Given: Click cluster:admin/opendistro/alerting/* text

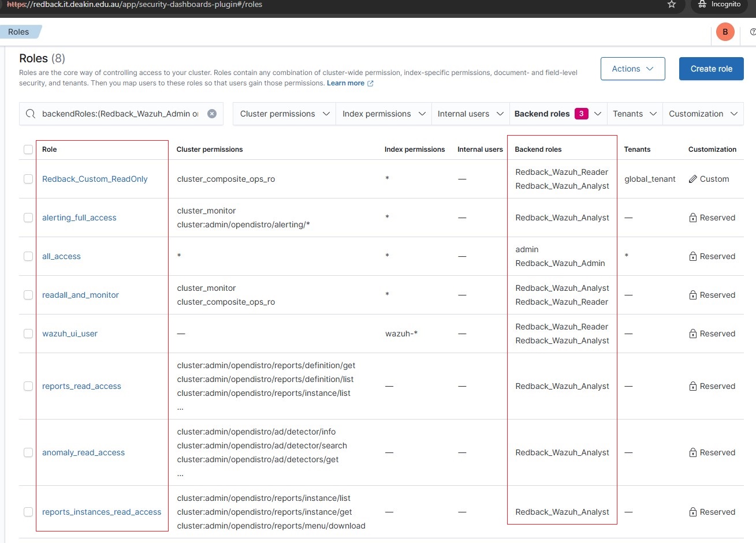Looking at the screenshot, I should click(x=243, y=224).
